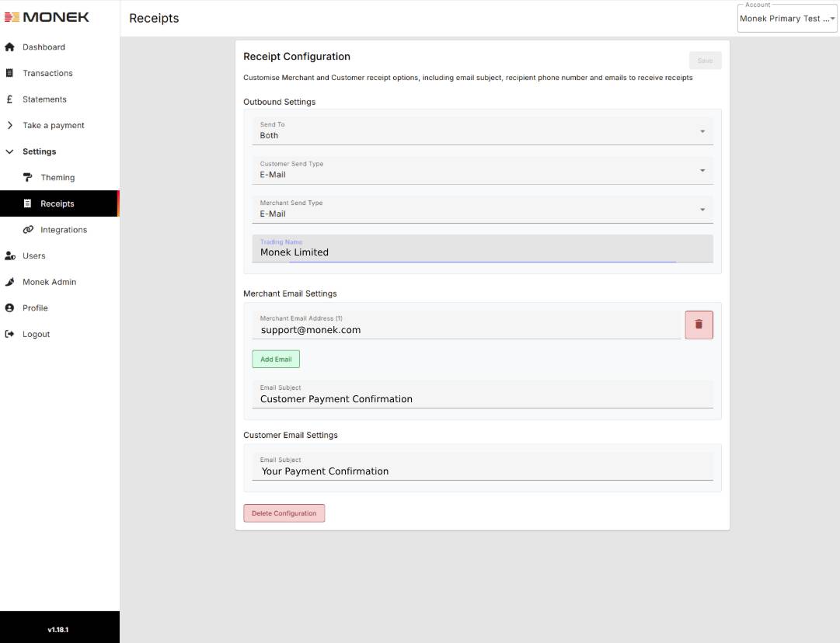The width and height of the screenshot is (840, 643).
Task: Focus the Trading Name field
Action: [482, 249]
